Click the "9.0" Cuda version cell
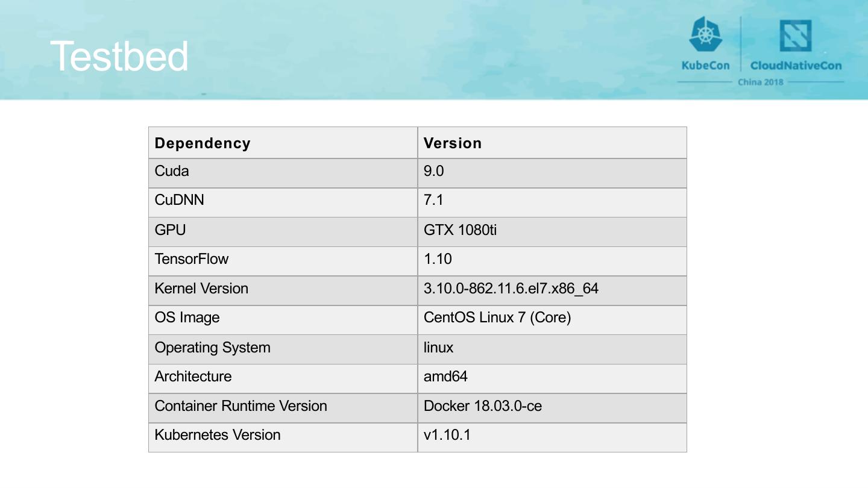 [433, 171]
